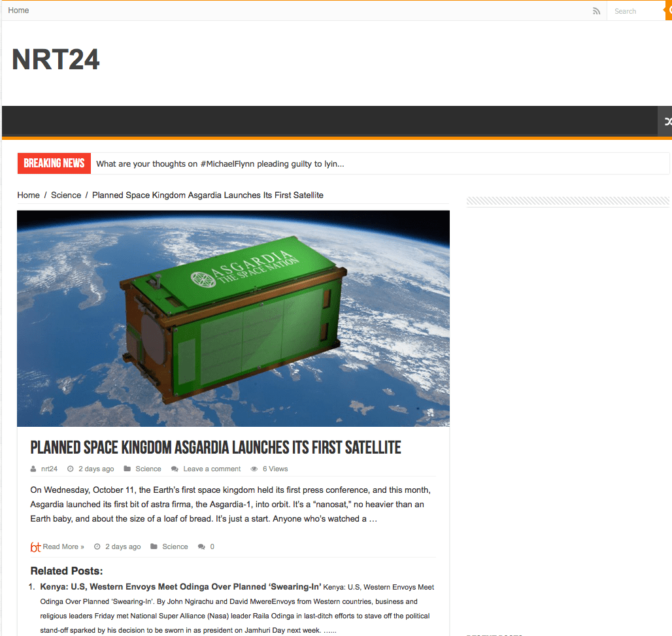Focus the Search input field
The width and height of the screenshot is (672, 636).
633,11
